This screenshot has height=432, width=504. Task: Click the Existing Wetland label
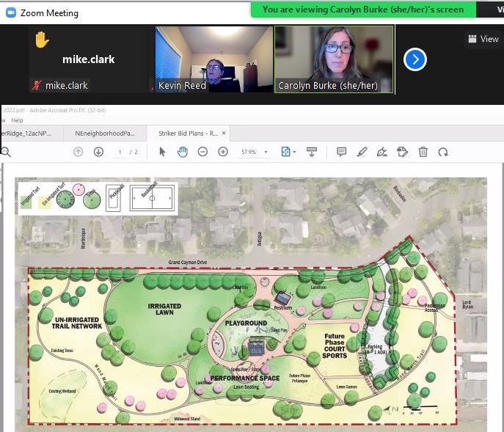pos(62,391)
